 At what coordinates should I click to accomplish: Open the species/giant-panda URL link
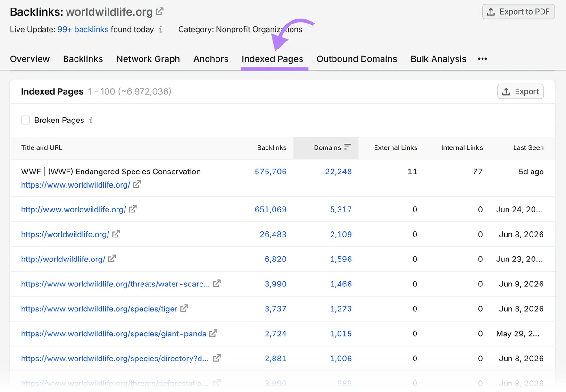click(x=114, y=334)
